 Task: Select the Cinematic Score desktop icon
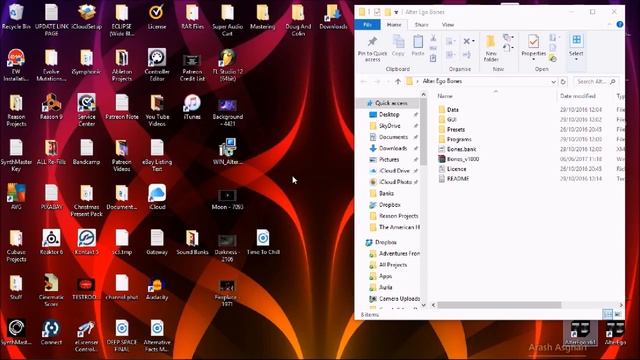tap(51, 291)
